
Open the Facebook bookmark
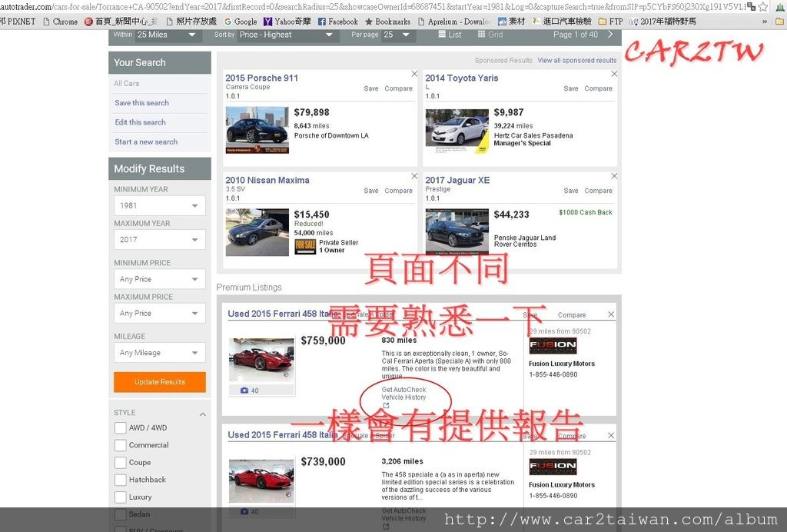pyautogui.click(x=338, y=22)
